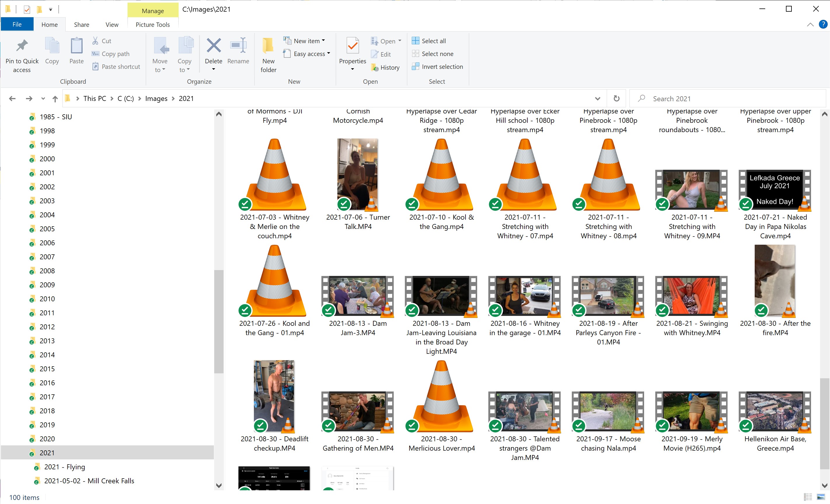This screenshot has height=504, width=830.
Task: Switch to large icons view in status bar
Action: (821, 497)
